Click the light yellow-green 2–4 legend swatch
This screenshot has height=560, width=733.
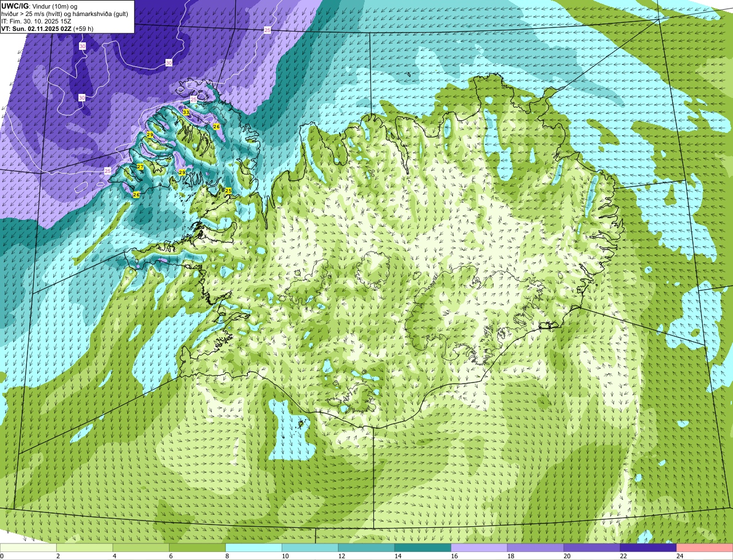tap(85, 547)
